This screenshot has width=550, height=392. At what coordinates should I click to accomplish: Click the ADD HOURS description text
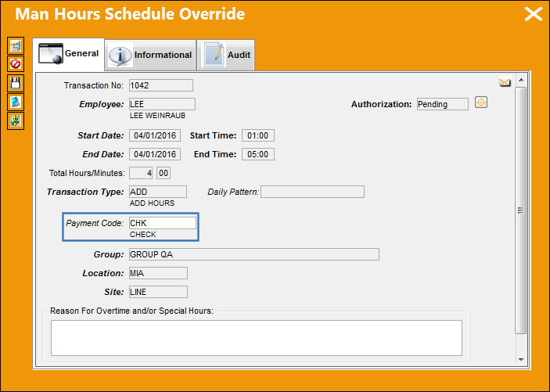[x=152, y=203]
